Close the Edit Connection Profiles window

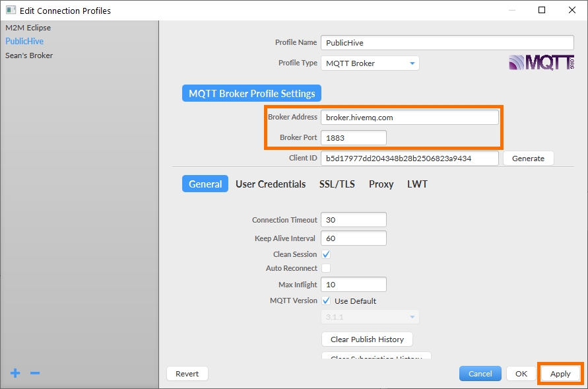click(572, 10)
